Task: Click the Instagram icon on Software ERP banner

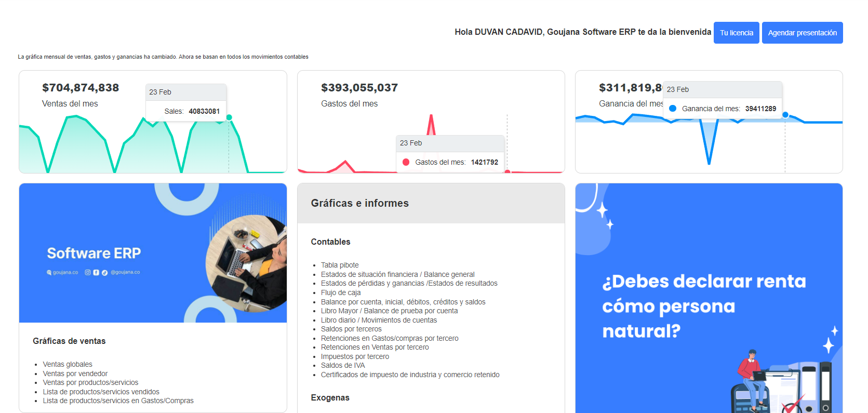Action: [x=88, y=272]
